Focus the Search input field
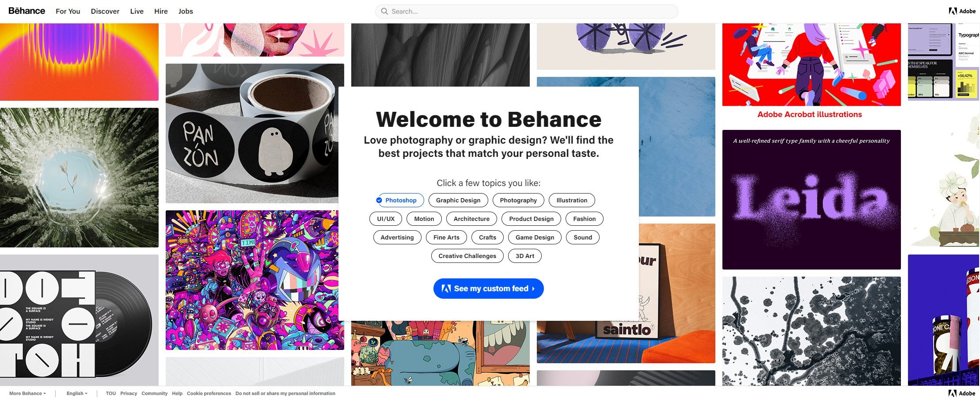The image size is (980, 399). (526, 11)
